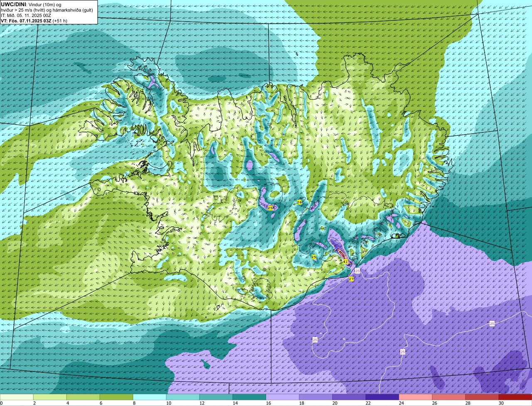Image resolution: width=532 pixels, height=406 pixels.
Task: Select the light green 2–4 m/s legend swatch
Action: tap(50, 397)
